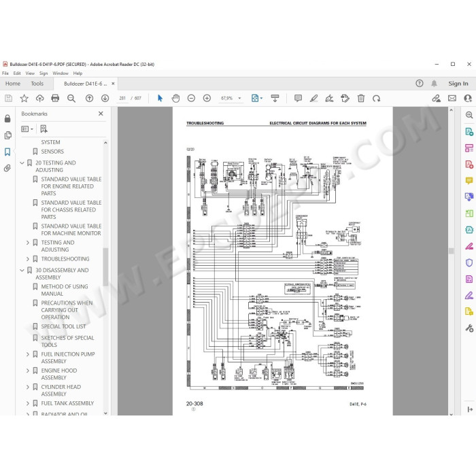Screen dimensions: 476x476
Task: Click the page number input field
Action: (x=122, y=99)
